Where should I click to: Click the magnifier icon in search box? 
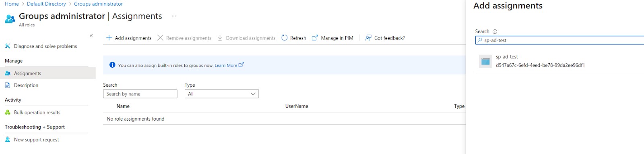[x=480, y=40]
